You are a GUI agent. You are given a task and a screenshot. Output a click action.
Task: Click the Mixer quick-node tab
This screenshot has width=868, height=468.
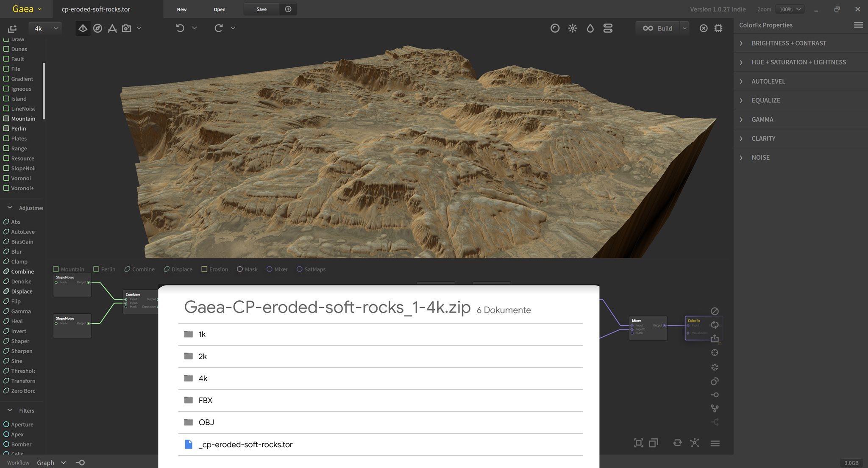coord(277,269)
